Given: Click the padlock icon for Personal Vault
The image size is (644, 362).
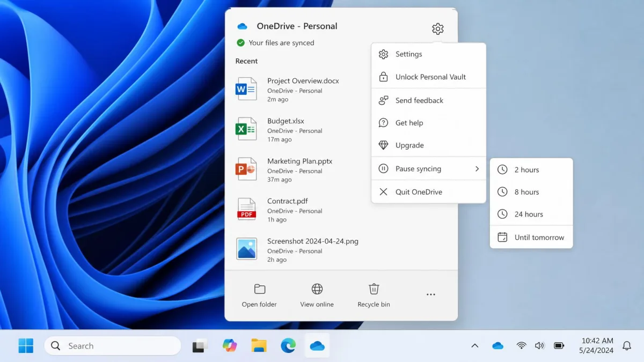Looking at the screenshot, I should (x=383, y=77).
